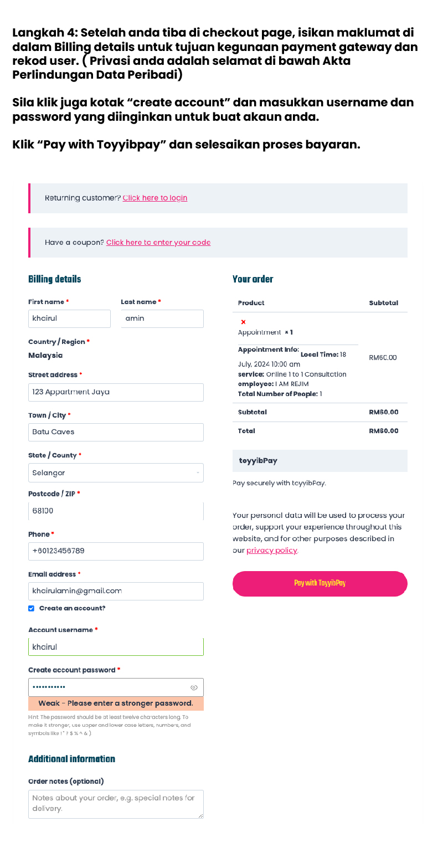Click the Order notes text area
Screen dimensions: 443x868
[116, 804]
